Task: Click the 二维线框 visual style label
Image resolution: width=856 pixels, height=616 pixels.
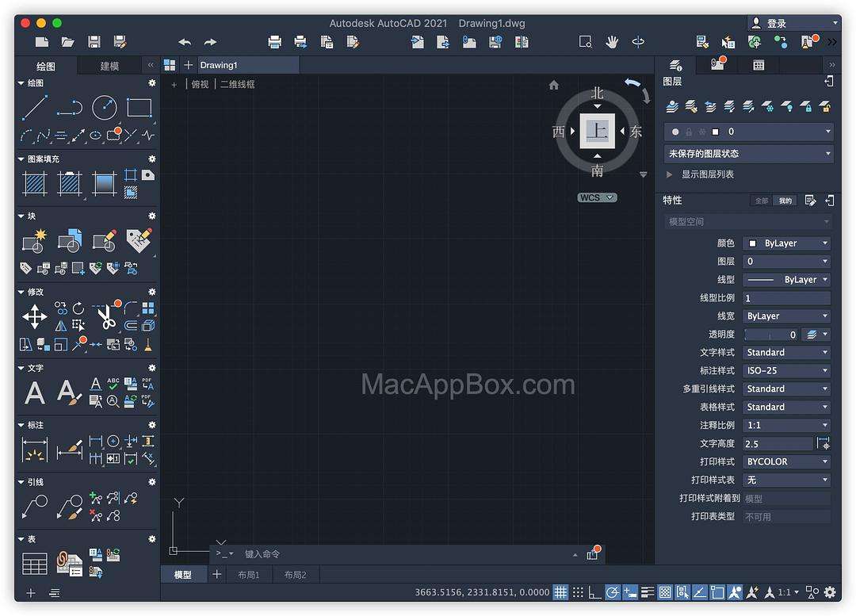Action: 238,84
